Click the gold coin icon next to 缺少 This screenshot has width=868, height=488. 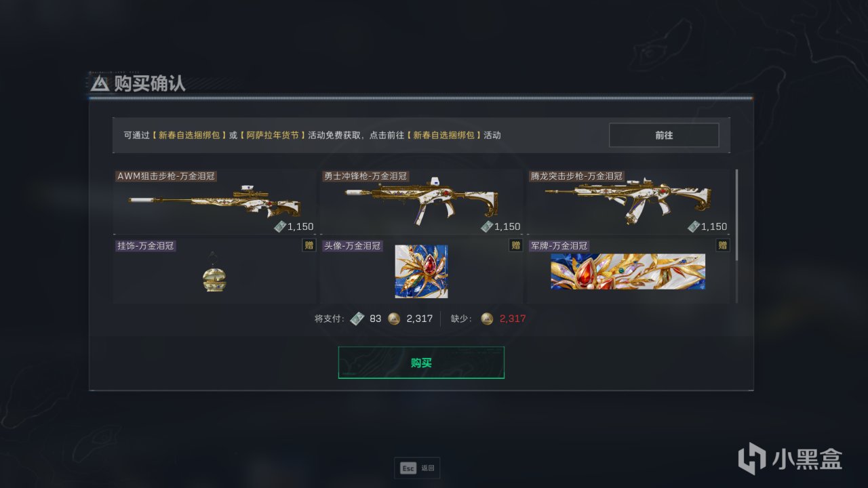coord(487,319)
